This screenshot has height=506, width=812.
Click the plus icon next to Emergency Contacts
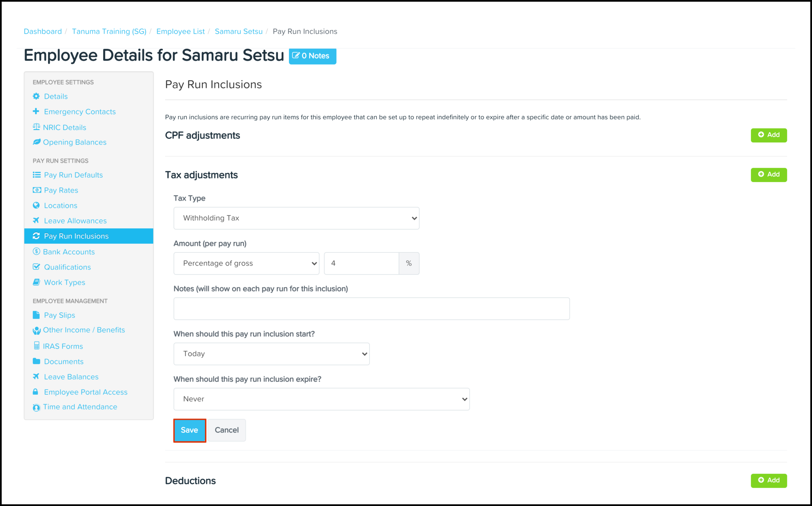[36, 111]
